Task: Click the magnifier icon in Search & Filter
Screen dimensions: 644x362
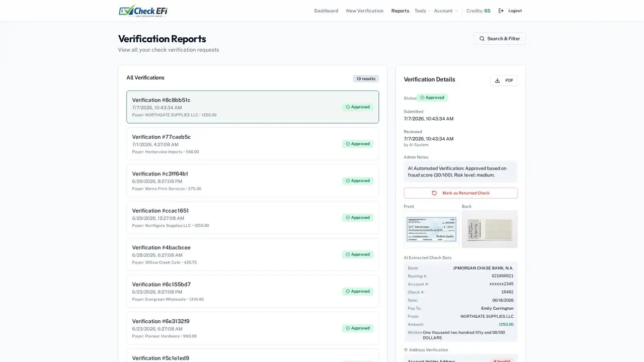Action: point(482,39)
